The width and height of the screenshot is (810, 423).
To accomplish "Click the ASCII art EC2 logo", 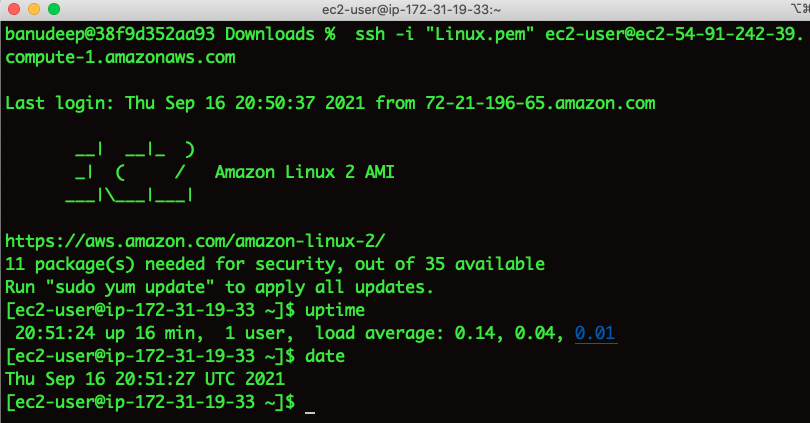I will 130,172.
